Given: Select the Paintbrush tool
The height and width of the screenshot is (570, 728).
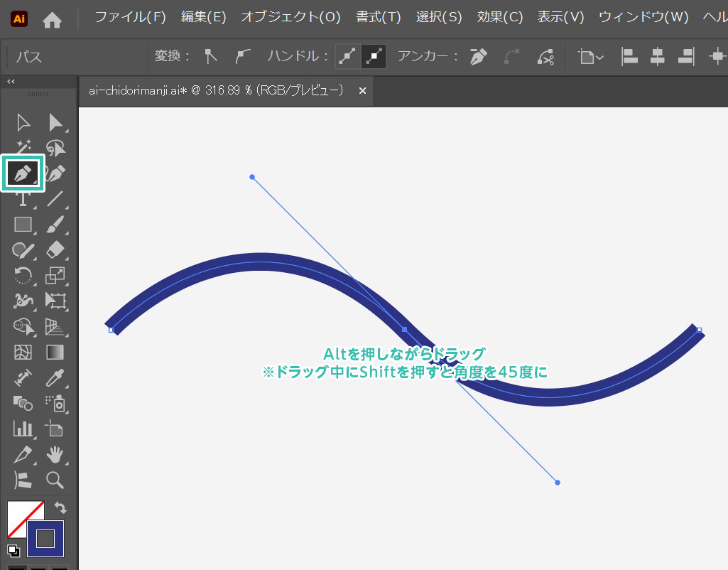Looking at the screenshot, I should 55,225.
